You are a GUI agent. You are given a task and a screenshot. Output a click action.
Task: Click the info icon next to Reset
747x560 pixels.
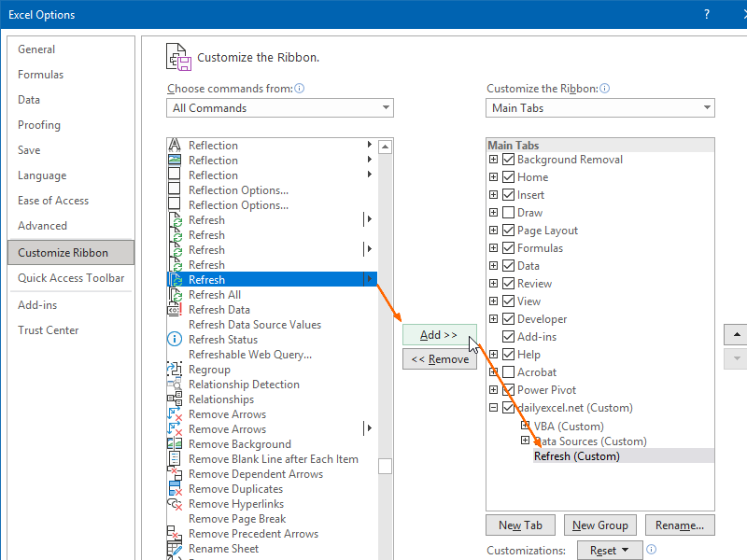click(x=651, y=549)
